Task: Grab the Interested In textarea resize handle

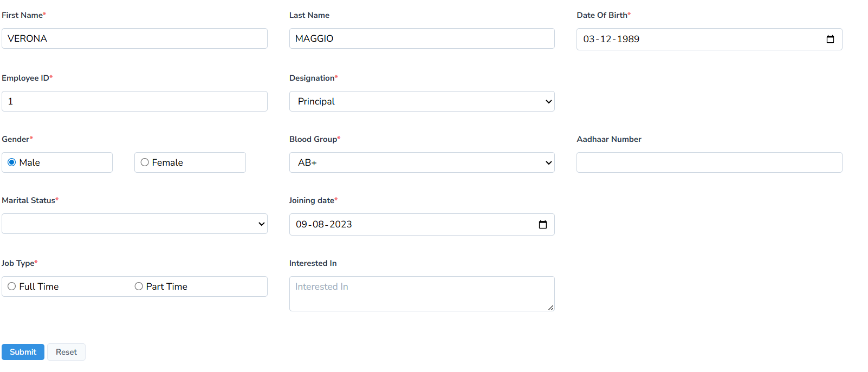Action: (550, 308)
